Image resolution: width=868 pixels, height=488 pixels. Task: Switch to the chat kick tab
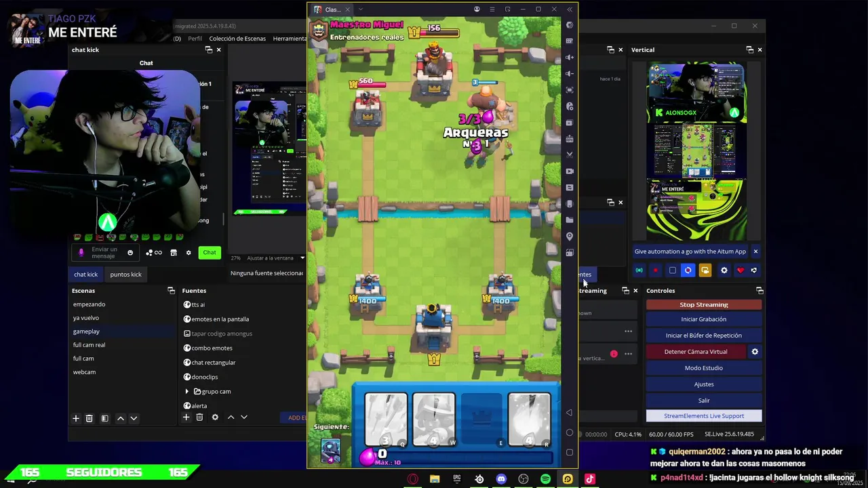pos(85,274)
